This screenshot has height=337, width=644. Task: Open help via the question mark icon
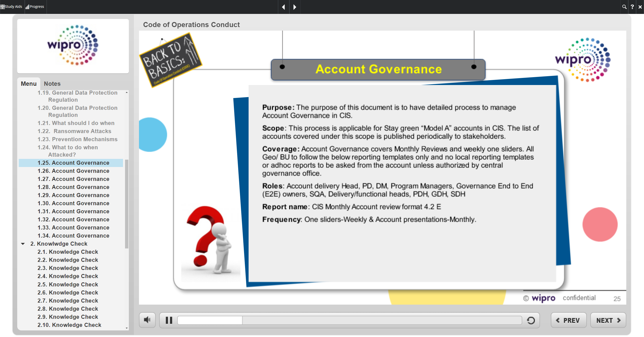click(632, 7)
